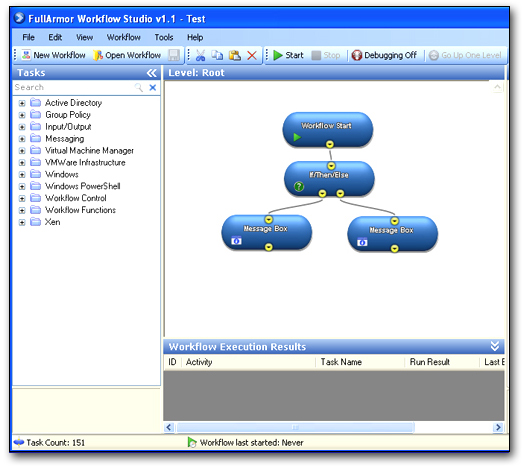The height and width of the screenshot is (470, 526).
Task: Expand the Group Policy tree node
Action: click(22, 115)
